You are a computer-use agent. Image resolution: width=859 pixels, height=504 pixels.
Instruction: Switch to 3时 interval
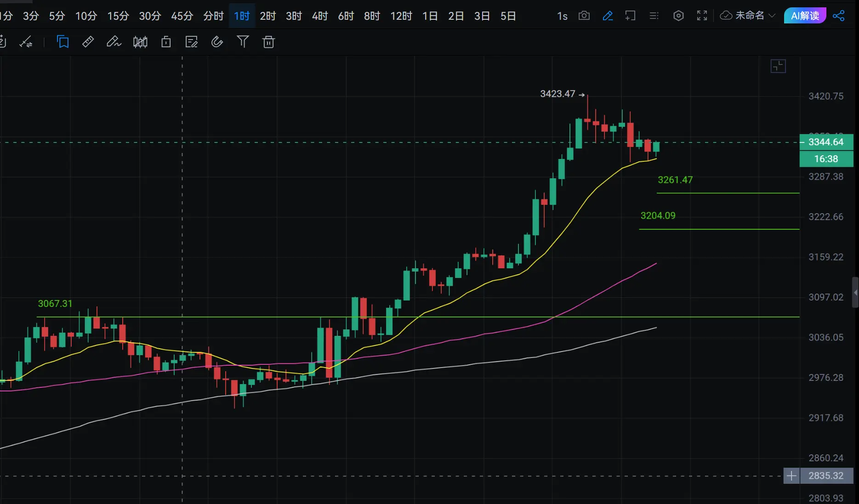(x=294, y=16)
